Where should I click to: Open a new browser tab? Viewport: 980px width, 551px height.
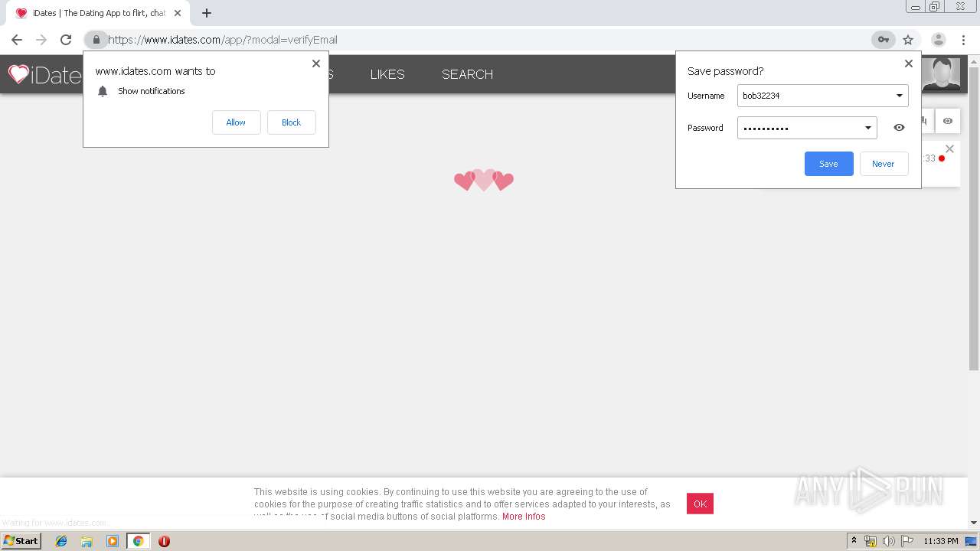(x=206, y=13)
